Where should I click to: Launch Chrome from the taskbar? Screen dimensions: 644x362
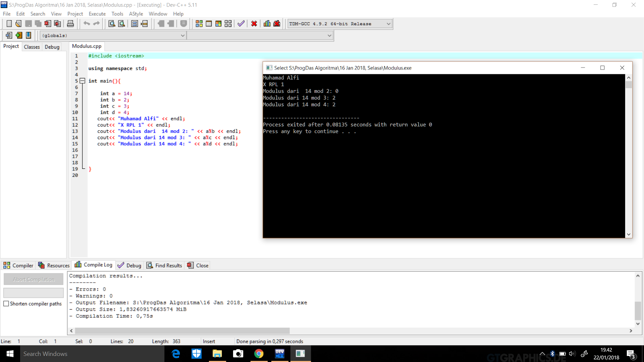[259, 354]
